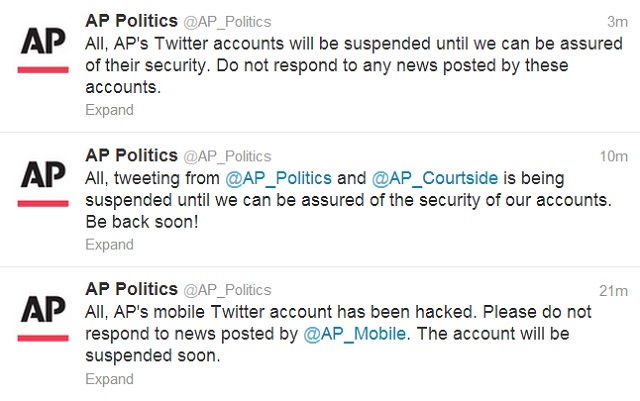Click the AP Politics name on the 10m tweet
Viewport: 640px width, 401px height.
pos(130,155)
